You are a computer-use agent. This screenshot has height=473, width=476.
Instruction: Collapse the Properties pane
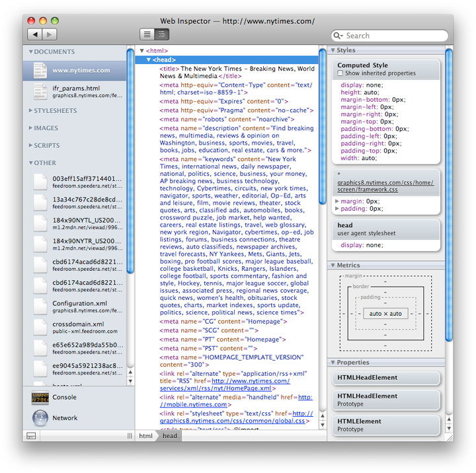click(x=333, y=362)
